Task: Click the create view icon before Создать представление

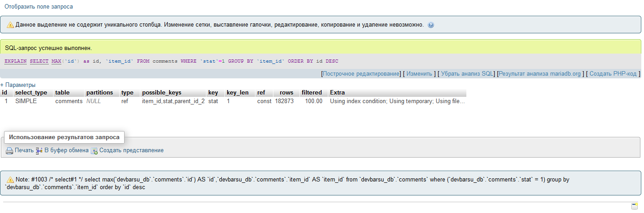Action: tap(94, 151)
